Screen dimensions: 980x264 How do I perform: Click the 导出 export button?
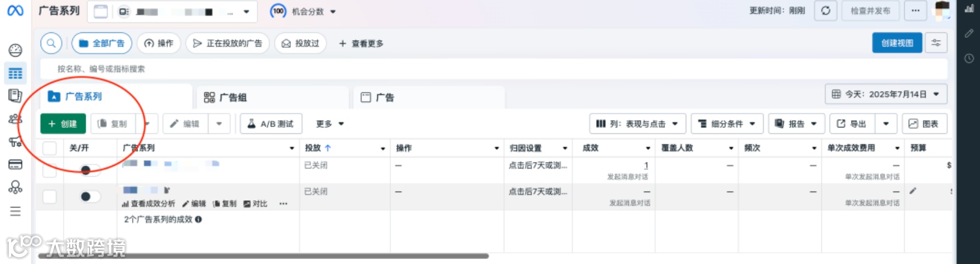coord(853,123)
